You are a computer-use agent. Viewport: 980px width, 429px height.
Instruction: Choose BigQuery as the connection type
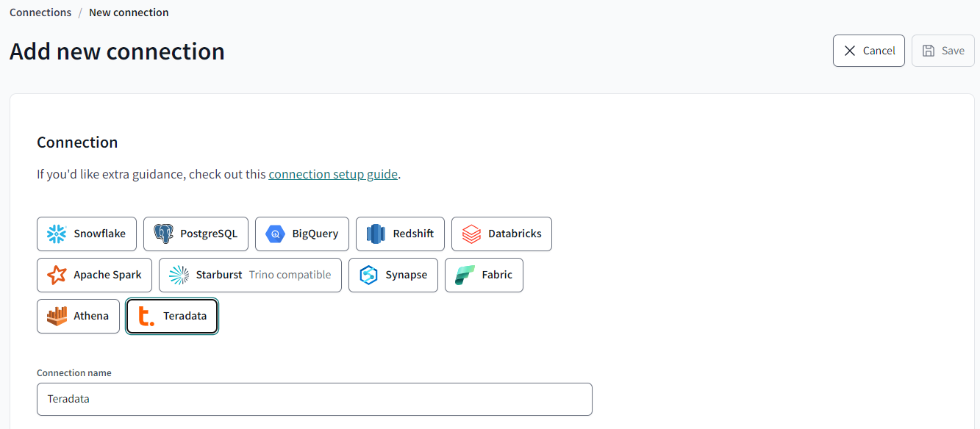click(x=301, y=234)
